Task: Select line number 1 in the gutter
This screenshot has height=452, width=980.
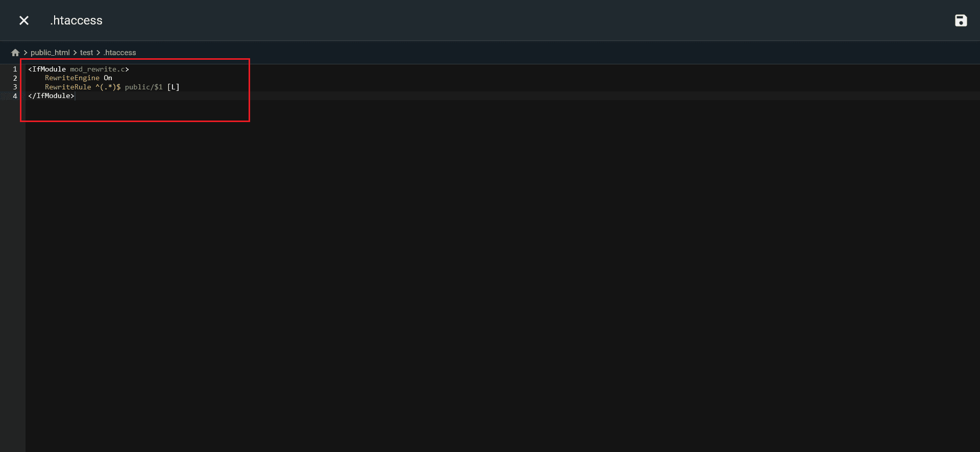Action: (15, 69)
